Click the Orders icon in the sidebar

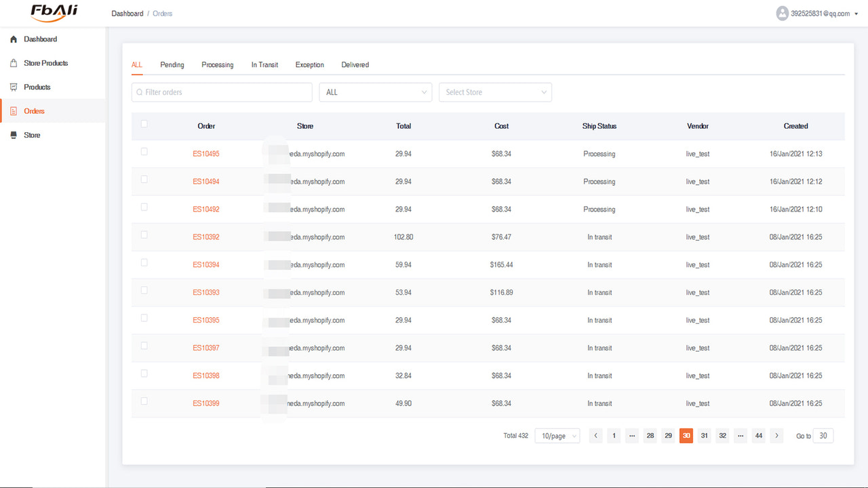[14, 110]
